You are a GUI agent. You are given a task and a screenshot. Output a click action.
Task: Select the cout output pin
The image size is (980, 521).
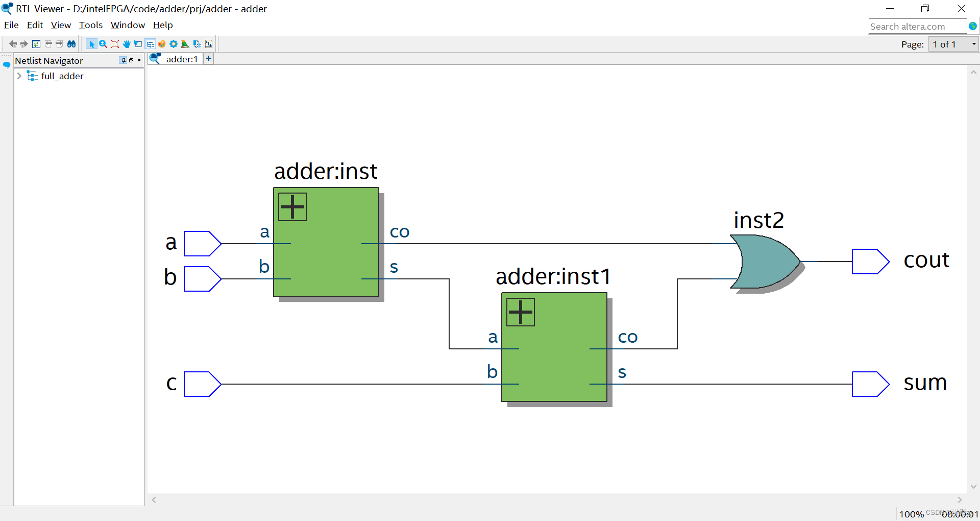coord(871,262)
